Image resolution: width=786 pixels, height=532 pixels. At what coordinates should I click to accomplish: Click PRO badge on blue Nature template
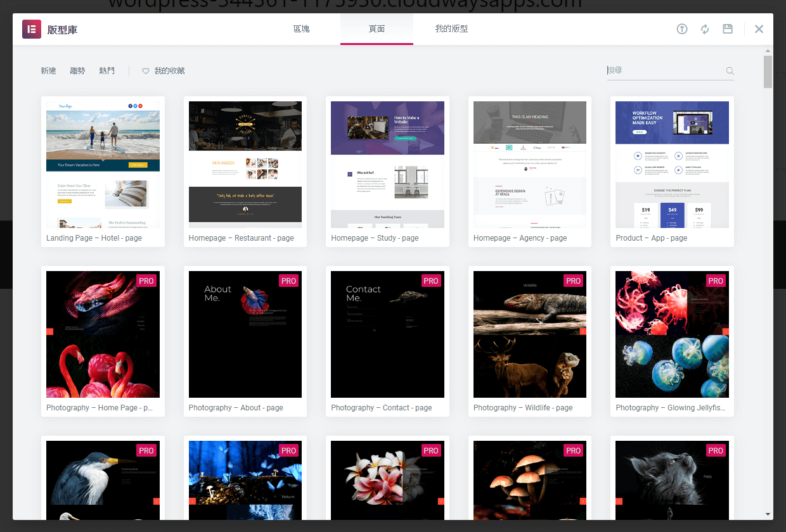point(289,450)
